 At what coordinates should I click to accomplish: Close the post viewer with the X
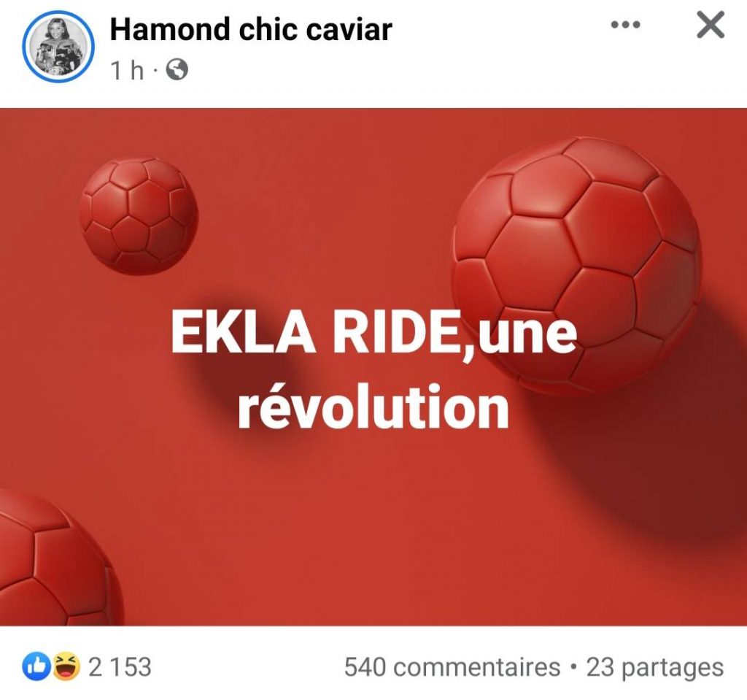pos(711,25)
